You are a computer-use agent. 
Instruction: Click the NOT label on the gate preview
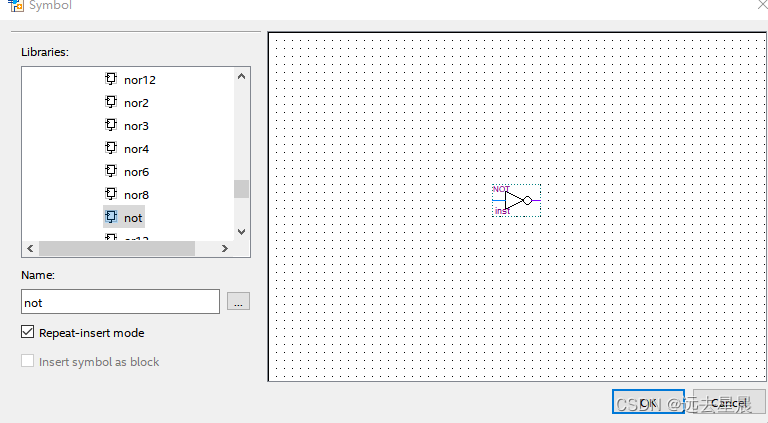[501, 189]
